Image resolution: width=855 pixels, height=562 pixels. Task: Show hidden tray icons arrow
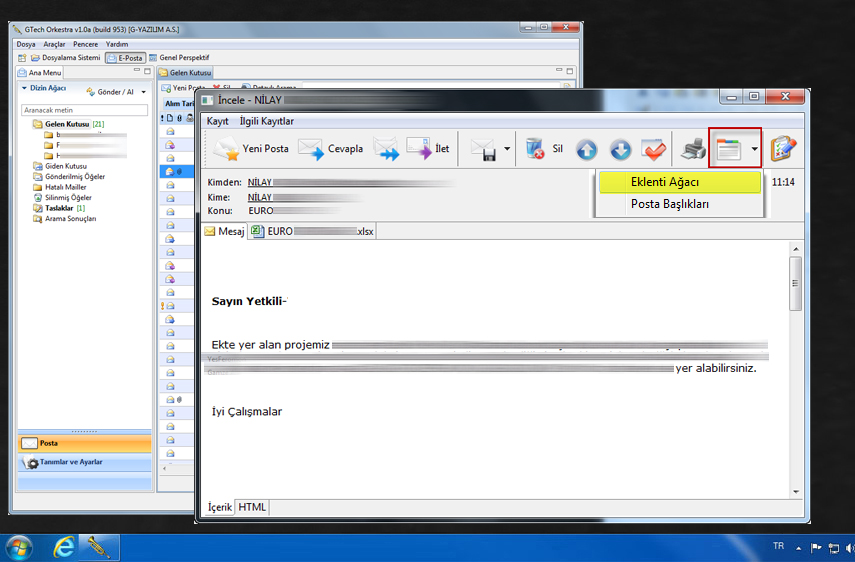798,548
